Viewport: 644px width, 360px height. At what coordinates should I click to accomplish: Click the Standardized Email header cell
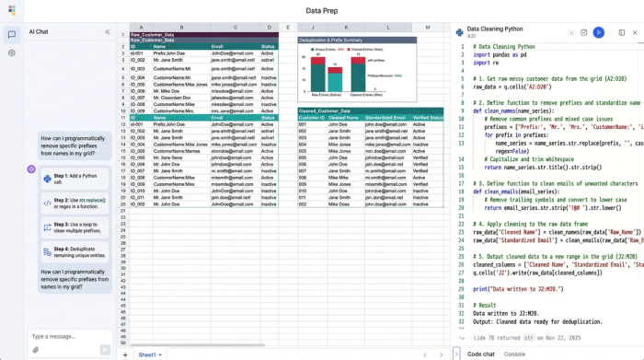(387, 118)
